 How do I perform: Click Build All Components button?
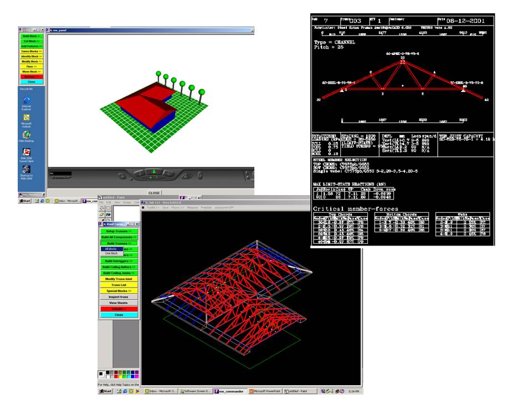[119, 237]
